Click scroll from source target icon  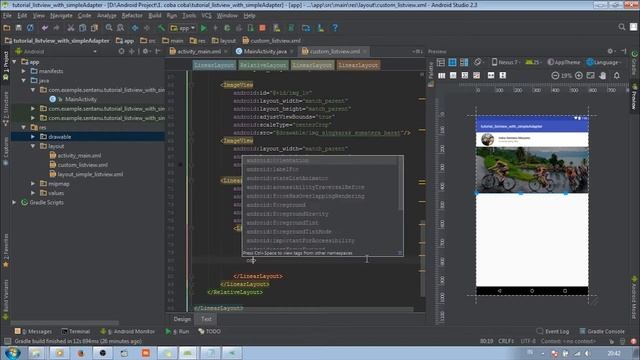click(121, 51)
